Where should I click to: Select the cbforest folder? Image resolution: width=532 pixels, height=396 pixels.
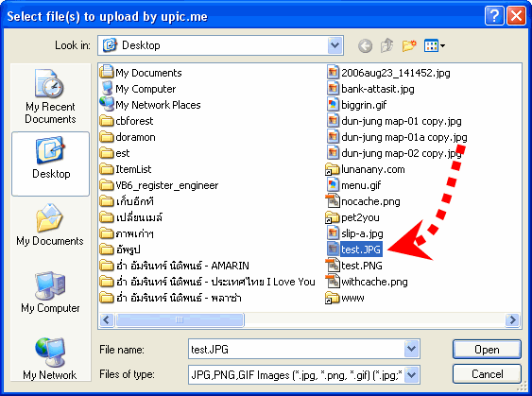[x=127, y=121]
